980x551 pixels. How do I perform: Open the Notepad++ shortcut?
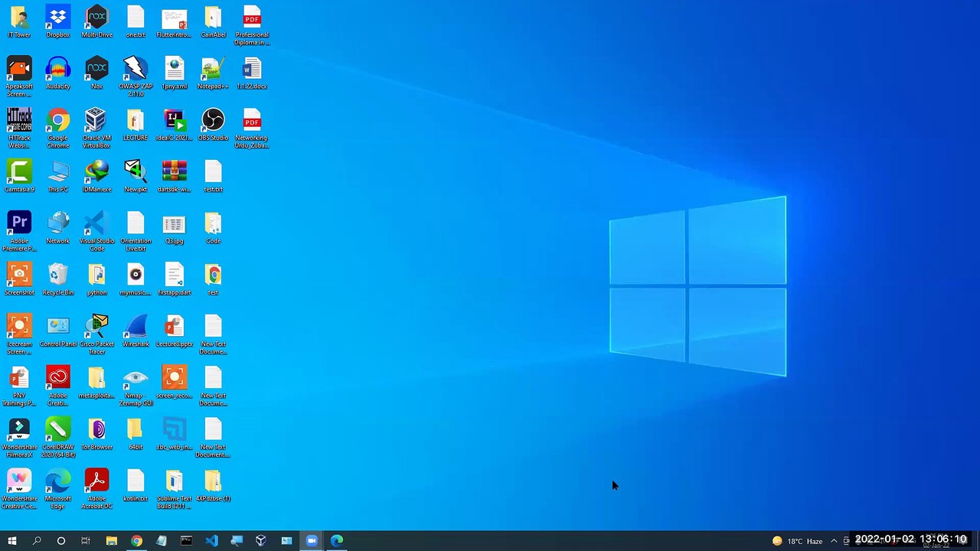pos(213,73)
